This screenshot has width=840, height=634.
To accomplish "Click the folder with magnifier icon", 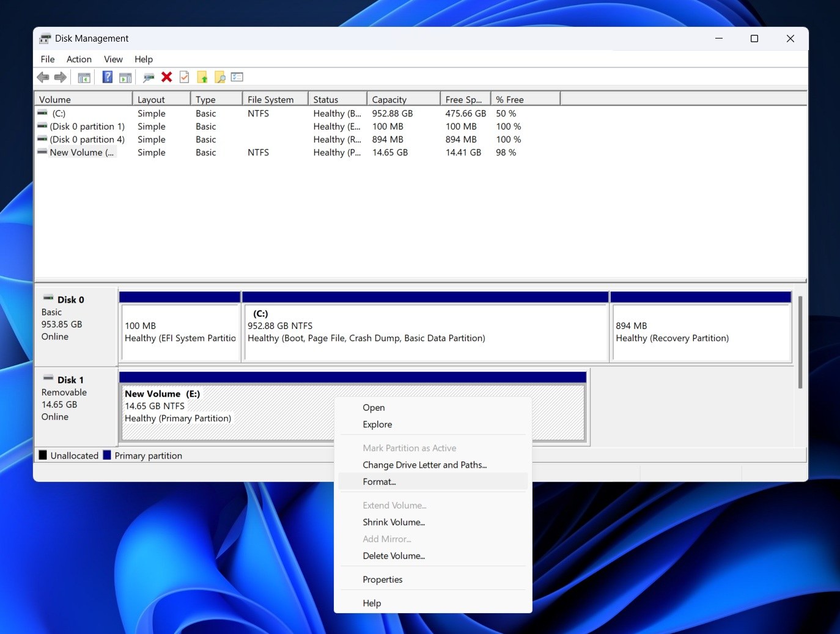I will pos(220,77).
